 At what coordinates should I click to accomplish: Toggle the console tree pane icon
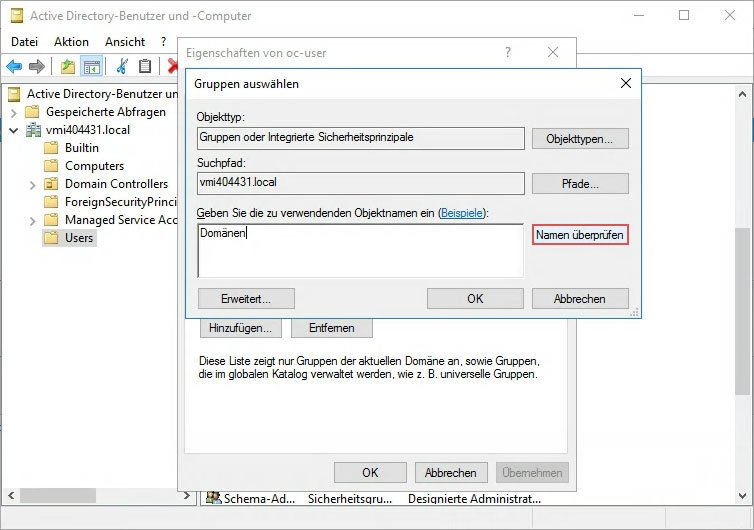pos(91,66)
